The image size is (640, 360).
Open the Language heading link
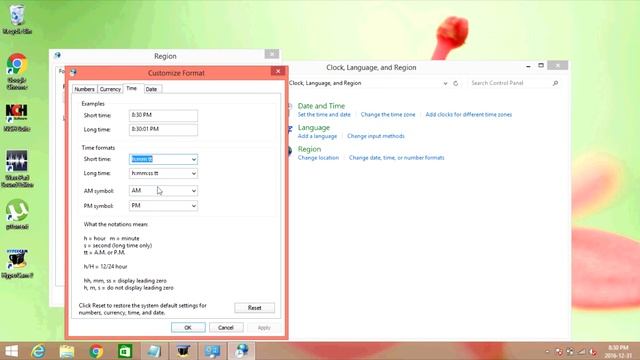(313, 128)
